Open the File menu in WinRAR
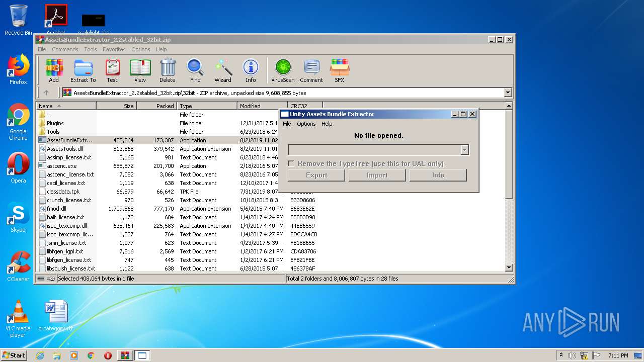644x362 pixels. [42, 49]
